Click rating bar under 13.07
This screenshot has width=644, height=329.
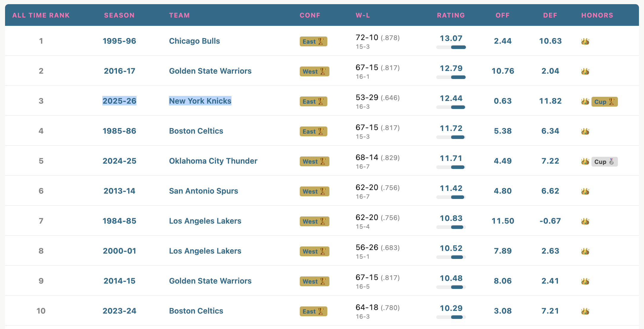451,47
